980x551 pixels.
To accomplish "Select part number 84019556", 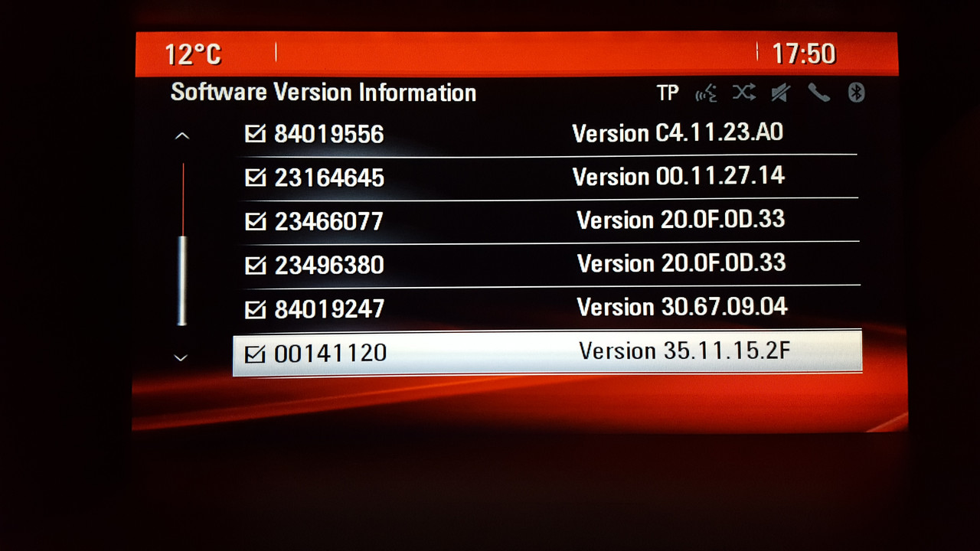I will [x=329, y=135].
